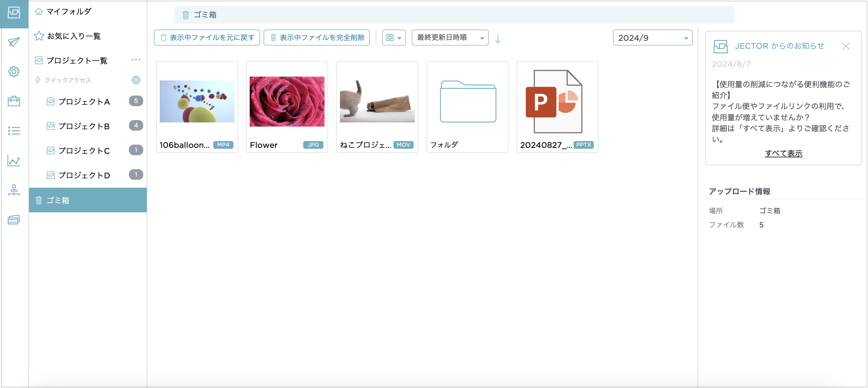
Task: Click the クイックアクセス label
Action: point(68,80)
